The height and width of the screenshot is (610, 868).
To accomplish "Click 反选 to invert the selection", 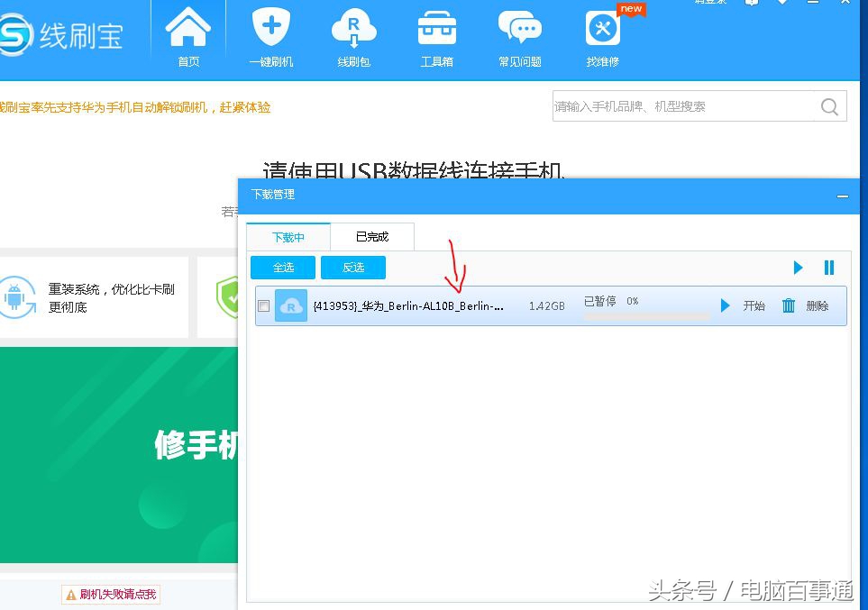I will pos(352,268).
